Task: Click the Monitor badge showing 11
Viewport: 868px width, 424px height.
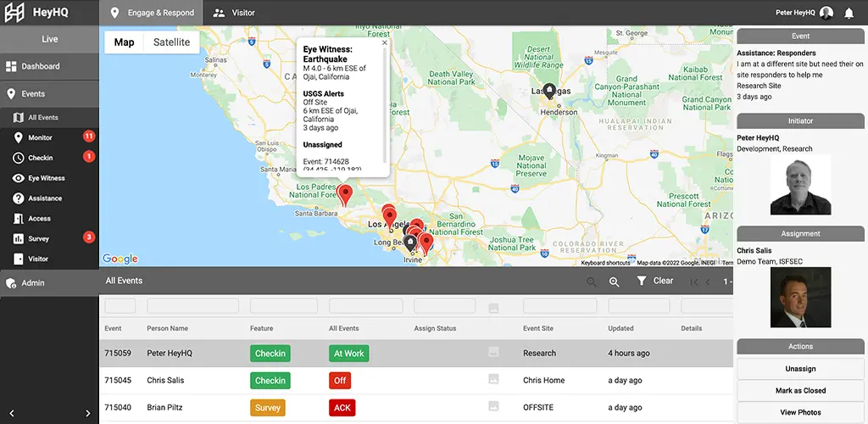Action: [88, 137]
